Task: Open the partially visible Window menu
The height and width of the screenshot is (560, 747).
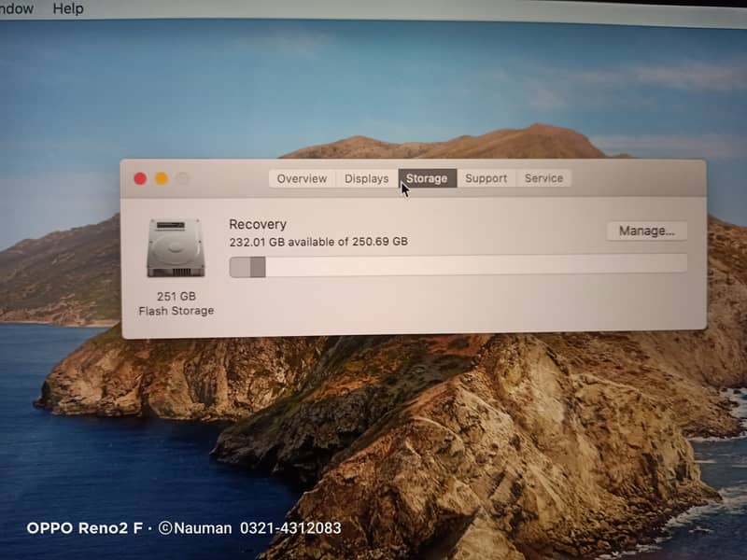Action: [x=17, y=8]
